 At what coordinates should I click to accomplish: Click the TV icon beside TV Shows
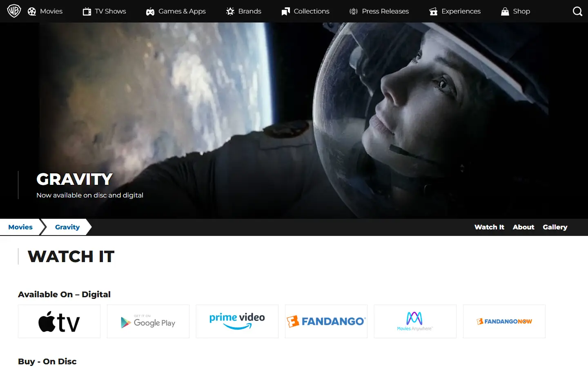point(87,11)
